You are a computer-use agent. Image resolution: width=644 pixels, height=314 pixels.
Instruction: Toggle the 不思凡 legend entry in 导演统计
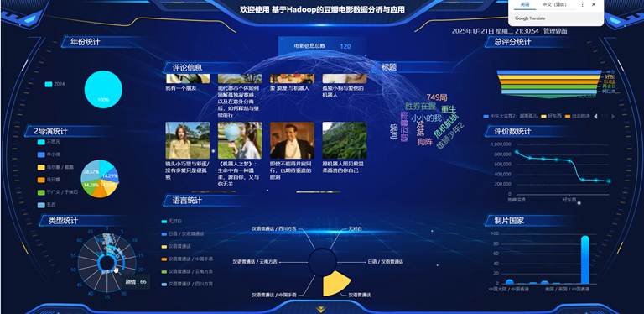pyautogui.click(x=49, y=142)
